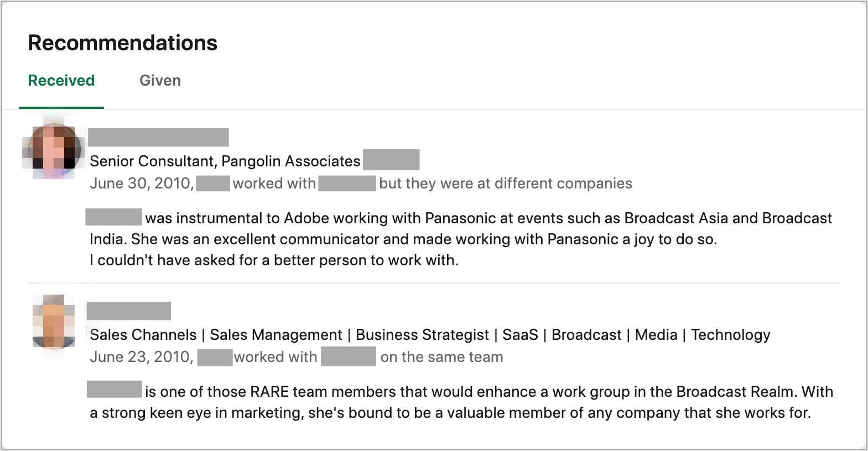Switch to the Received recommendations tab
This screenshot has height=451, width=868.
tap(61, 81)
